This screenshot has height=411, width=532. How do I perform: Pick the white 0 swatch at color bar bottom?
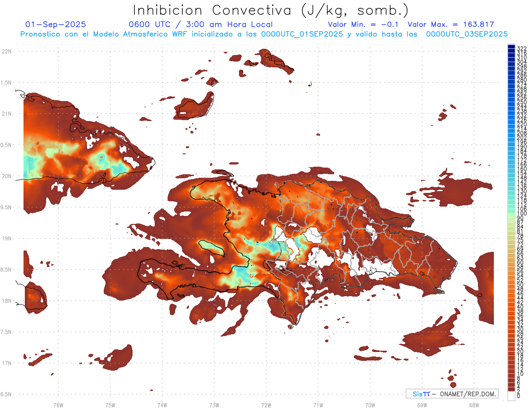pyautogui.click(x=511, y=395)
